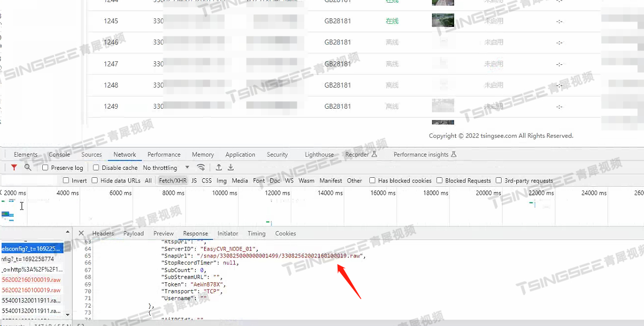Viewport: 644px width, 326px height.
Task: Select the Fetch/XHR type filter
Action: tap(173, 180)
